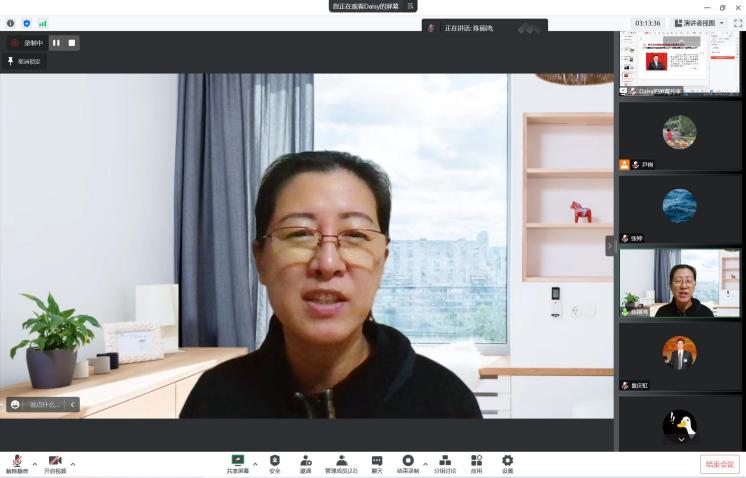Open the Speaker View layout dropdown
The width and height of the screenshot is (746, 478).
(x=699, y=23)
